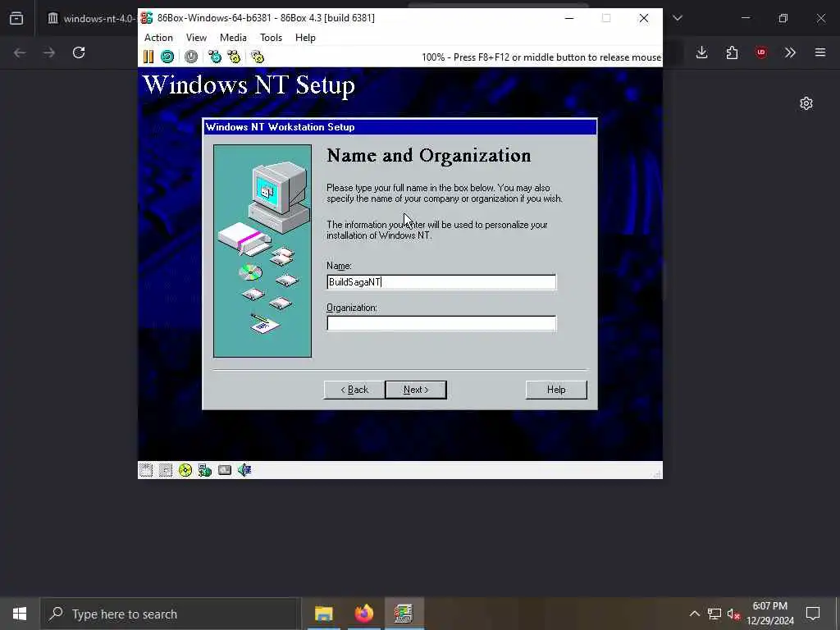Focus the Organization input field
This screenshot has width=840, height=630.
(441, 323)
